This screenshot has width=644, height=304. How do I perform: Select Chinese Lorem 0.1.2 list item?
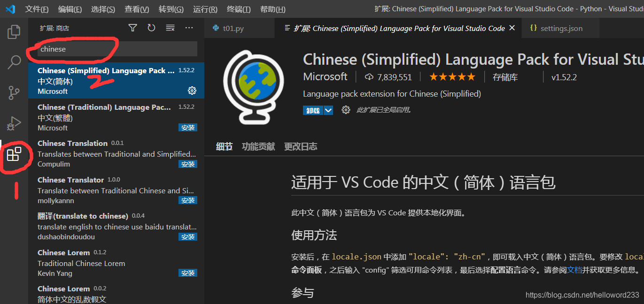click(x=116, y=263)
